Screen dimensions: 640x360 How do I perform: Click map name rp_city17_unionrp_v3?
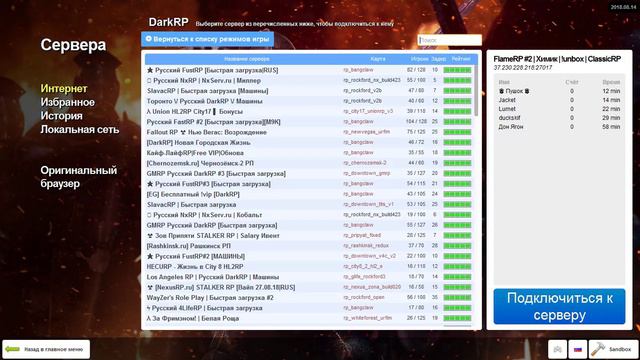[368, 111]
